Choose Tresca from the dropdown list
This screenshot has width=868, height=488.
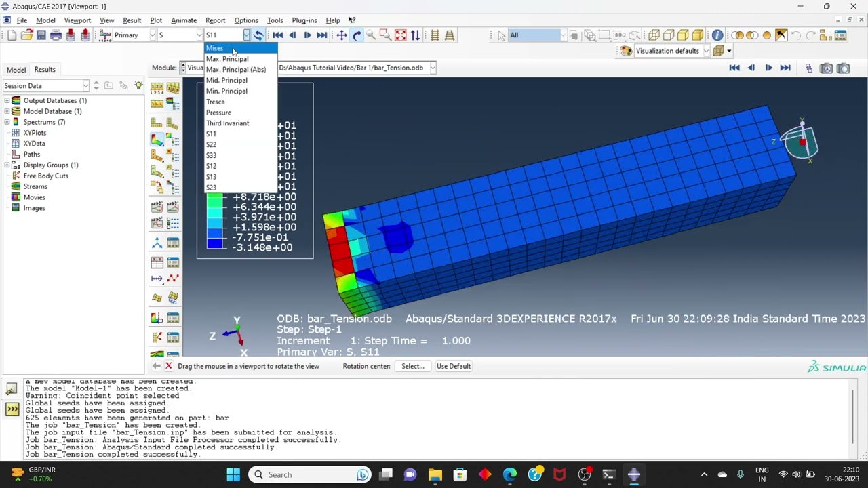pyautogui.click(x=241, y=102)
